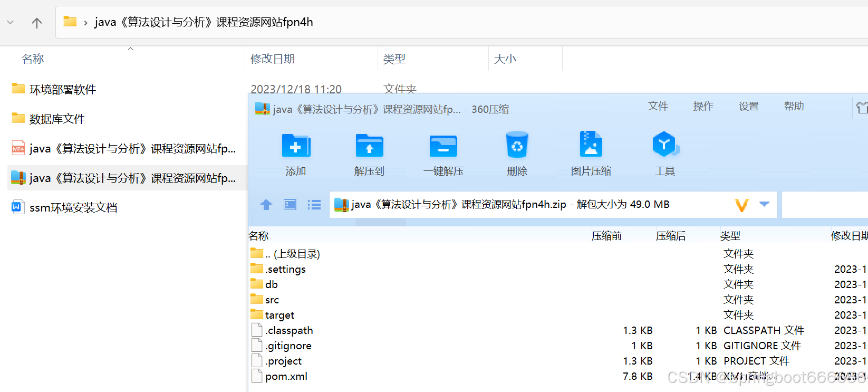Click the 2023/12/18 11:20 date cell
Image resolution: width=868 pixels, height=392 pixels.
(x=296, y=89)
